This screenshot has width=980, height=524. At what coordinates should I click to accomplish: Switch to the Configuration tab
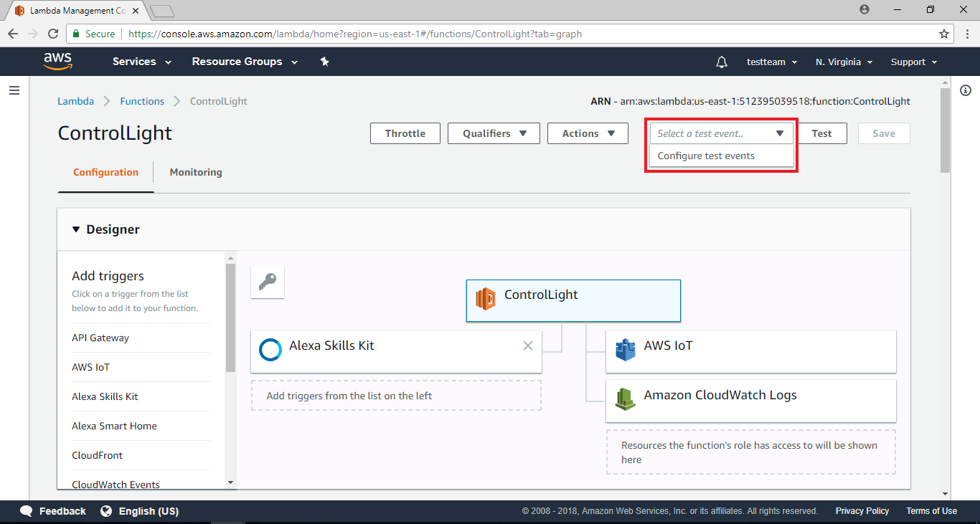[105, 172]
